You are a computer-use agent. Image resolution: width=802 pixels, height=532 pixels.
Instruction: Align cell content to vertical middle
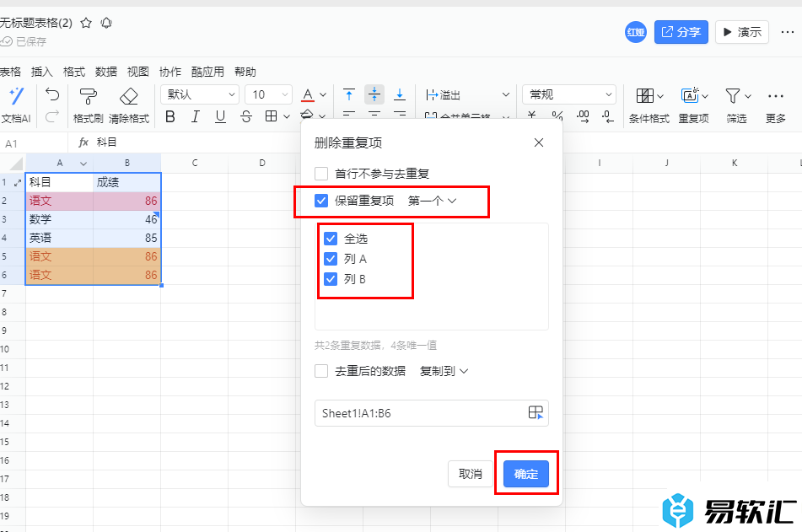pyautogui.click(x=374, y=94)
